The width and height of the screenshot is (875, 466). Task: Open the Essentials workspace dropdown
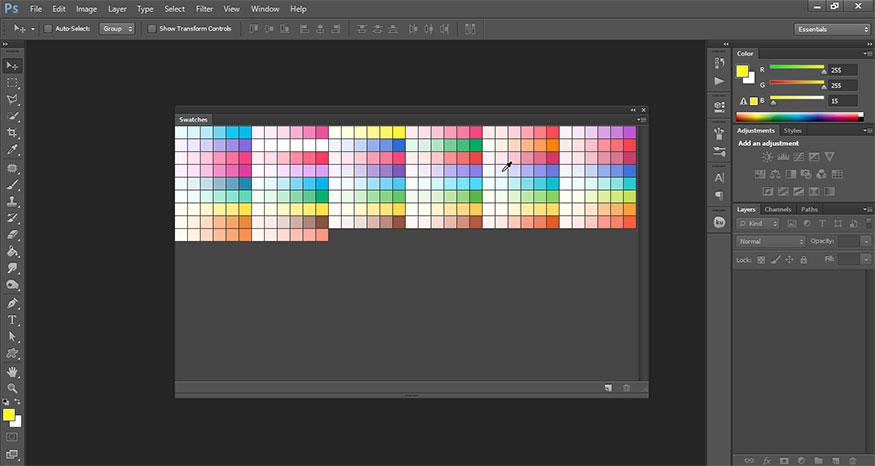831,30
